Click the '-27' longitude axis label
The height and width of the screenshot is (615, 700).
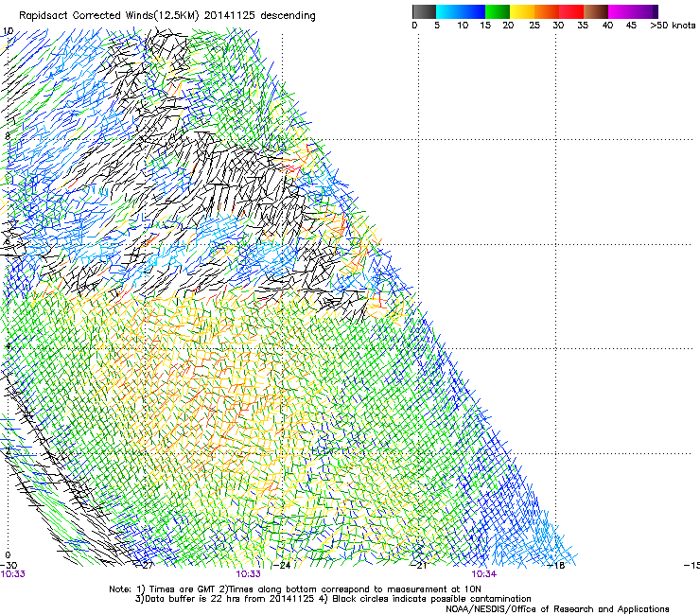(x=145, y=566)
